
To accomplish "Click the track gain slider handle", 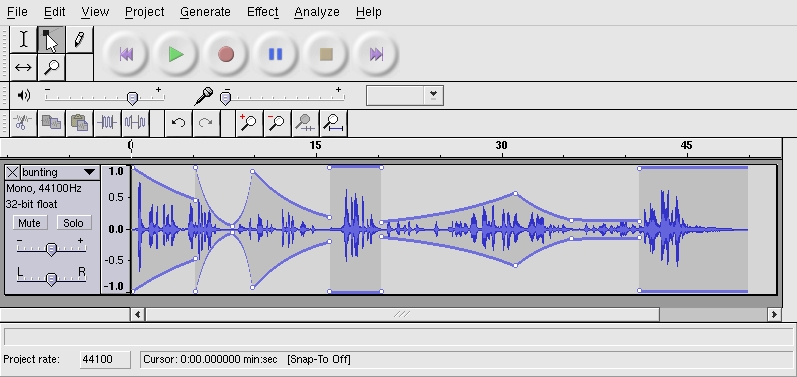I will coord(51,249).
